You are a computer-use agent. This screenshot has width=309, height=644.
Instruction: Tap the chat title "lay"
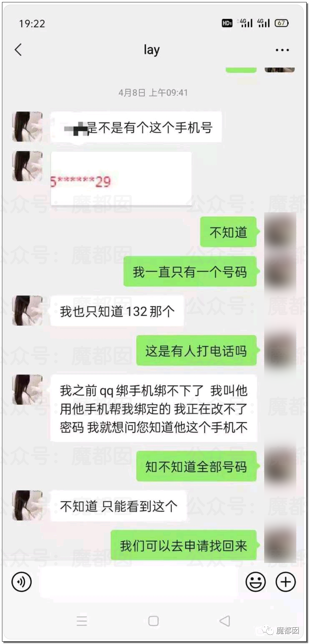click(151, 50)
